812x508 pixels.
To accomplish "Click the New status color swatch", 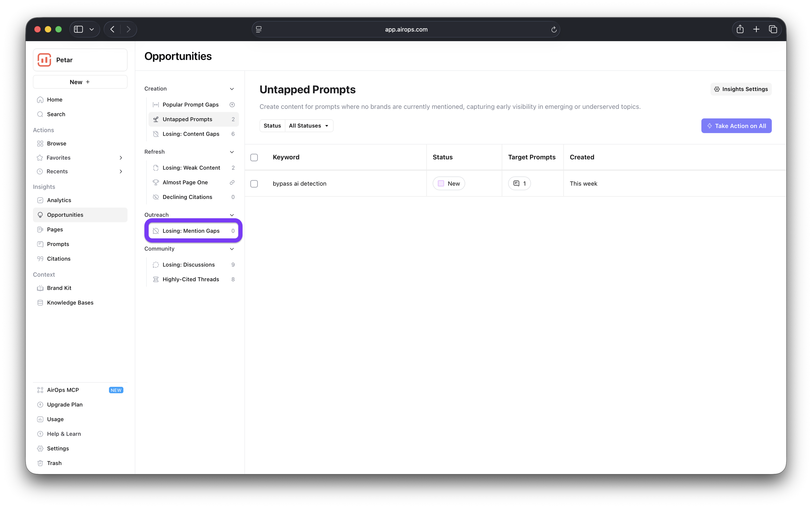I will coord(441,183).
